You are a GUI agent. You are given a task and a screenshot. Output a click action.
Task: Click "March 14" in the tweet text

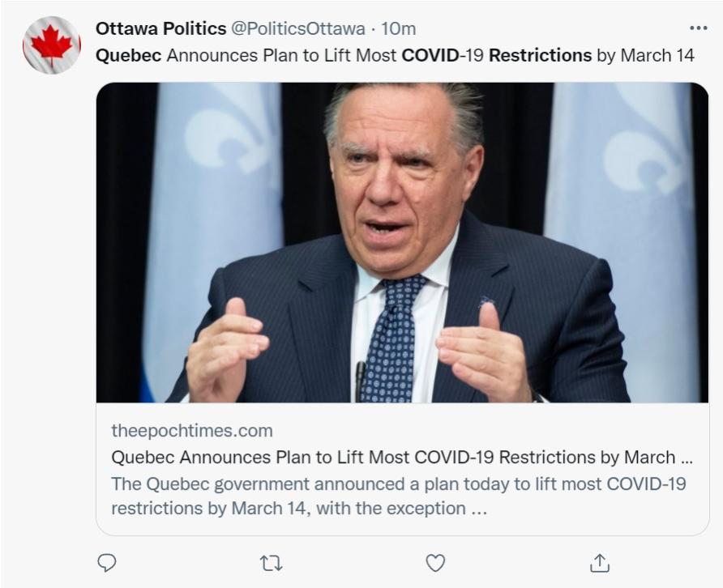657,56
